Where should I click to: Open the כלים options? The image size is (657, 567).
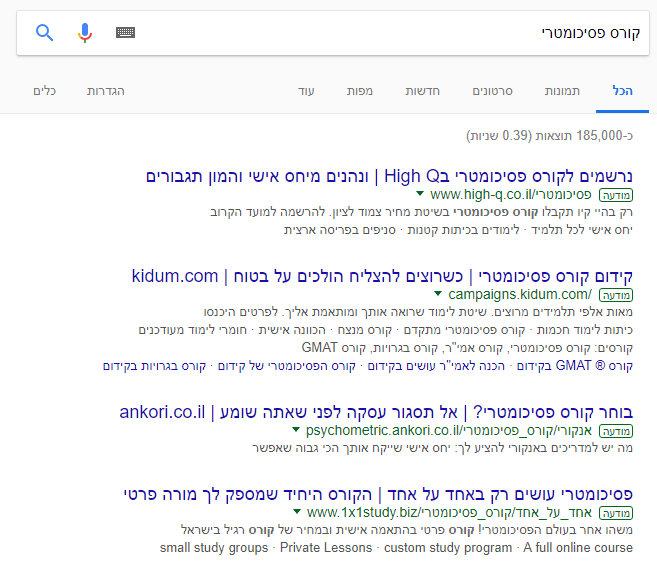pos(44,91)
